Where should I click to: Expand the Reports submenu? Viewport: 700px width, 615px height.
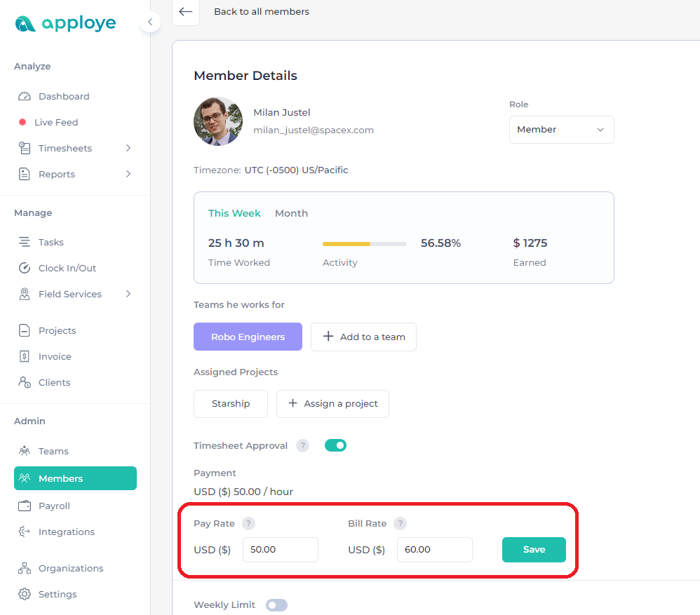[x=128, y=174]
